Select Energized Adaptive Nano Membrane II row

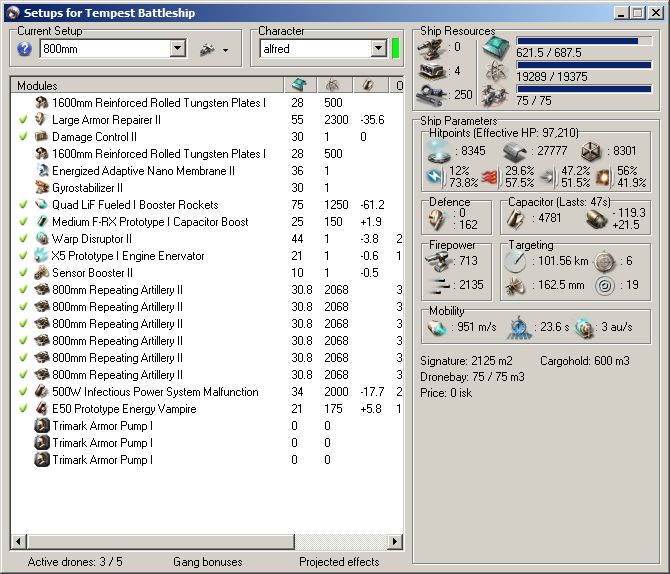(143, 171)
